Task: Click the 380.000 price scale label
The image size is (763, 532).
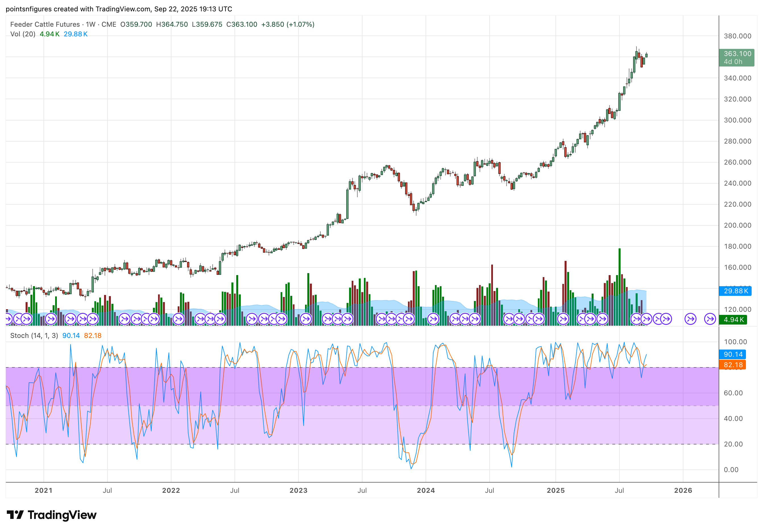Action: pos(737,36)
